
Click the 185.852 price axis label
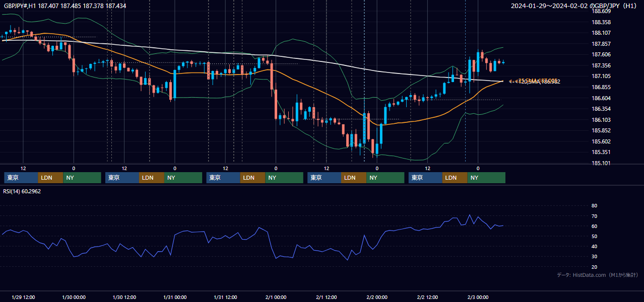coord(601,130)
